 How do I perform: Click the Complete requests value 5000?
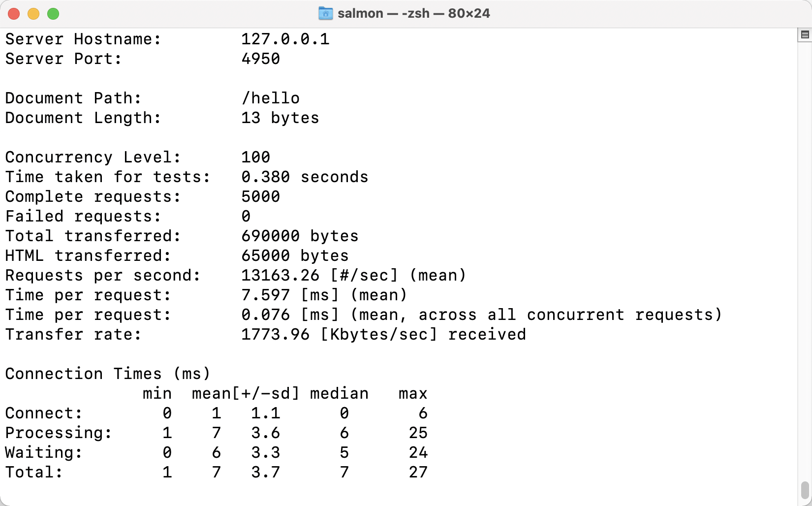point(260,197)
